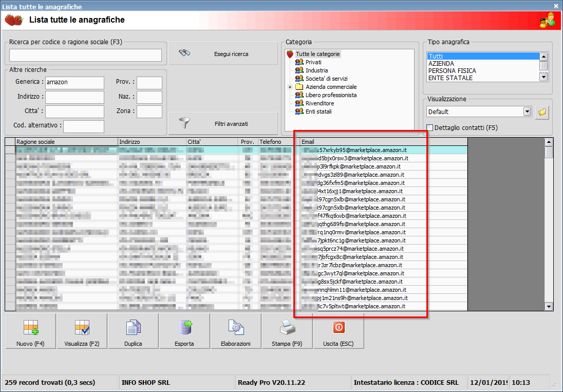Click the Naz. search field
The width and height of the screenshot is (563, 392).
click(149, 97)
